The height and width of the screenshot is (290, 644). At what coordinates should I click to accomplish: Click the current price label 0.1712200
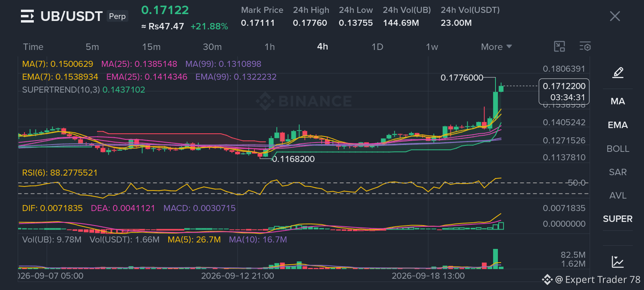564,86
